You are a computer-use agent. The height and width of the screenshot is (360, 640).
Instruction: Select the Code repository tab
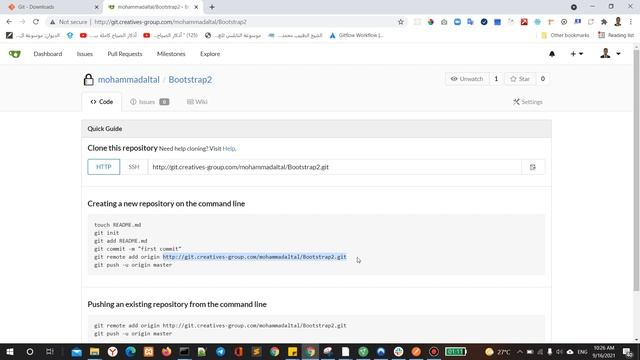click(102, 102)
